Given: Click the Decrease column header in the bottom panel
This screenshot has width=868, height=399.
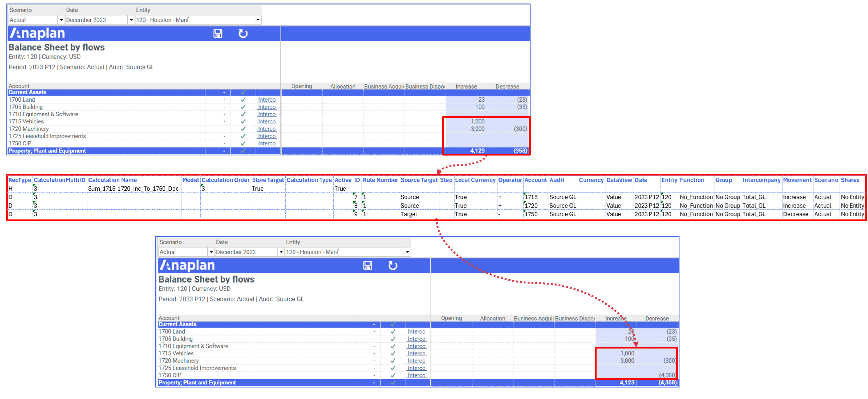Looking at the screenshot, I should (657, 319).
